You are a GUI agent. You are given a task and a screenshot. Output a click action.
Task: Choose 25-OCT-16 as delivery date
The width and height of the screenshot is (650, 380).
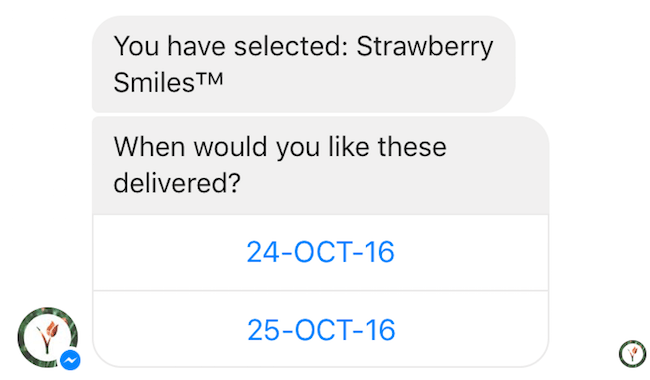(320, 329)
